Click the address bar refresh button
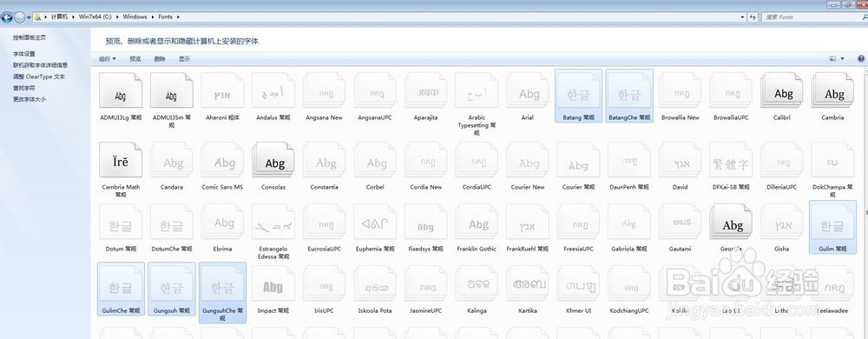Screen dimensions: 868x339 753,17
